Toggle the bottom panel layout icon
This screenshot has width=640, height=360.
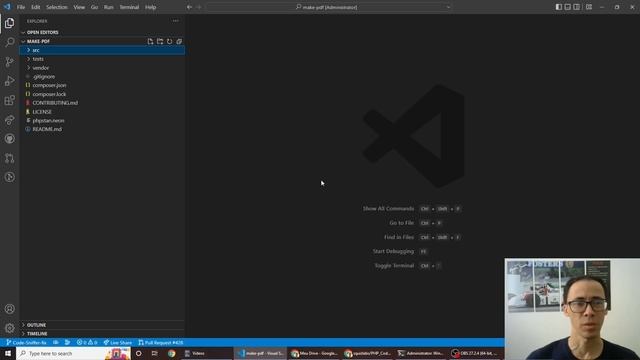568,7
